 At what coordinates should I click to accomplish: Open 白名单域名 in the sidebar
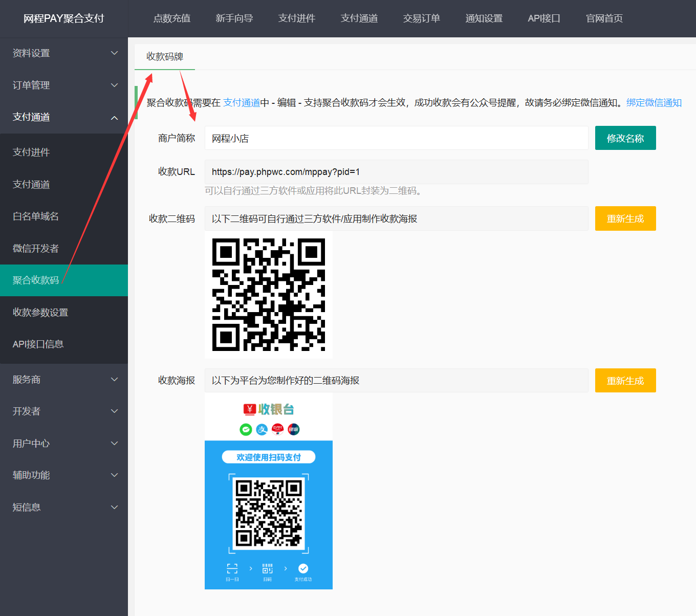tap(36, 216)
